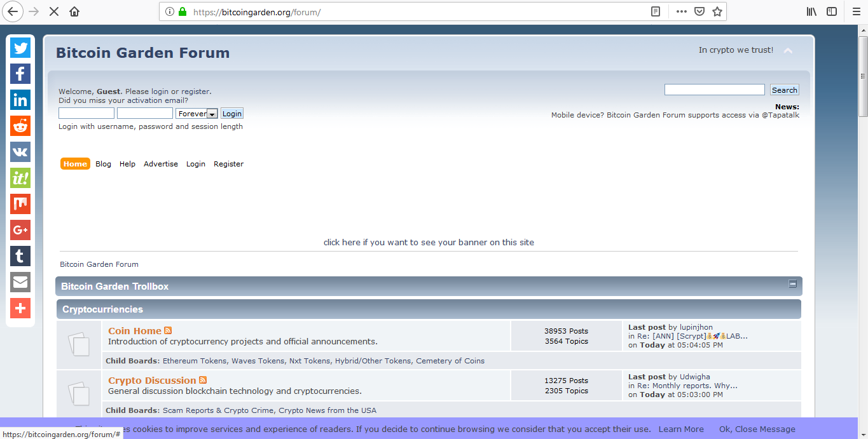Share page by email icon
The height and width of the screenshot is (439, 868).
pos(20,282)
